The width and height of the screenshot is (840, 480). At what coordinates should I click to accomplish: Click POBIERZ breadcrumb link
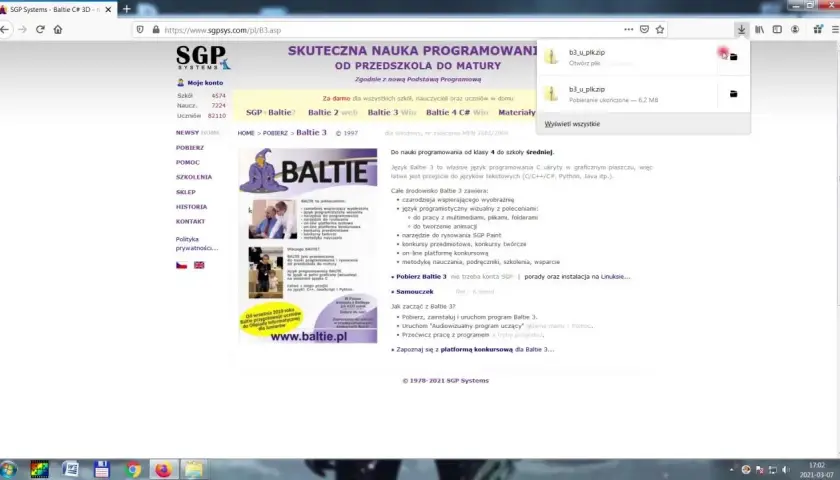point(275,133)
